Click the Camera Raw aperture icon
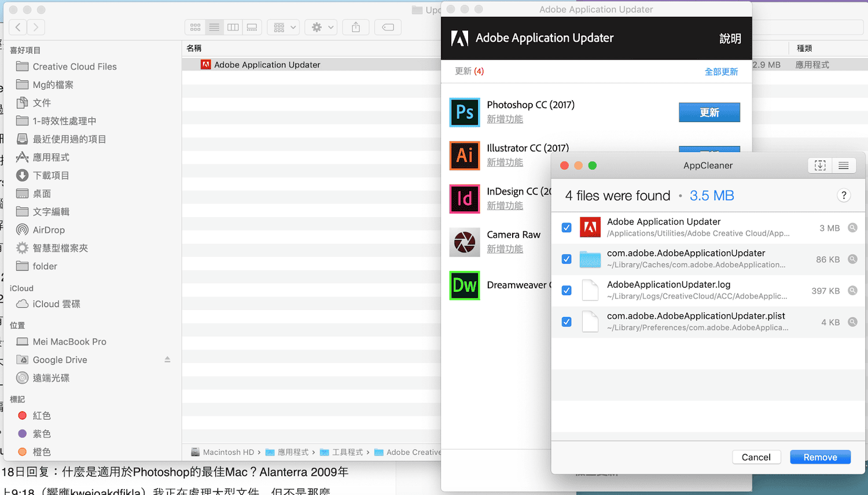Screen dimensions: 868x495 click(465, 242)
